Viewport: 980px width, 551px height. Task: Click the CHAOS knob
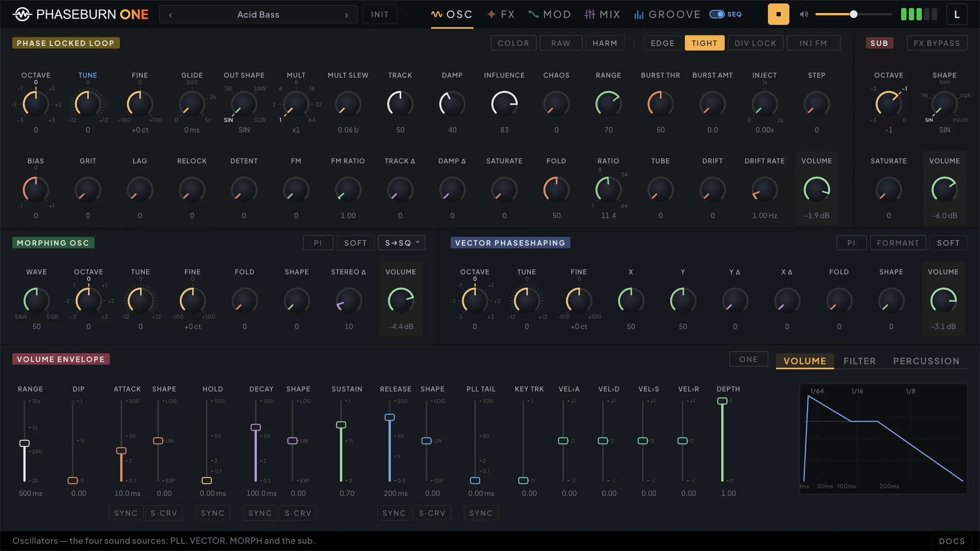coord(556,104)
